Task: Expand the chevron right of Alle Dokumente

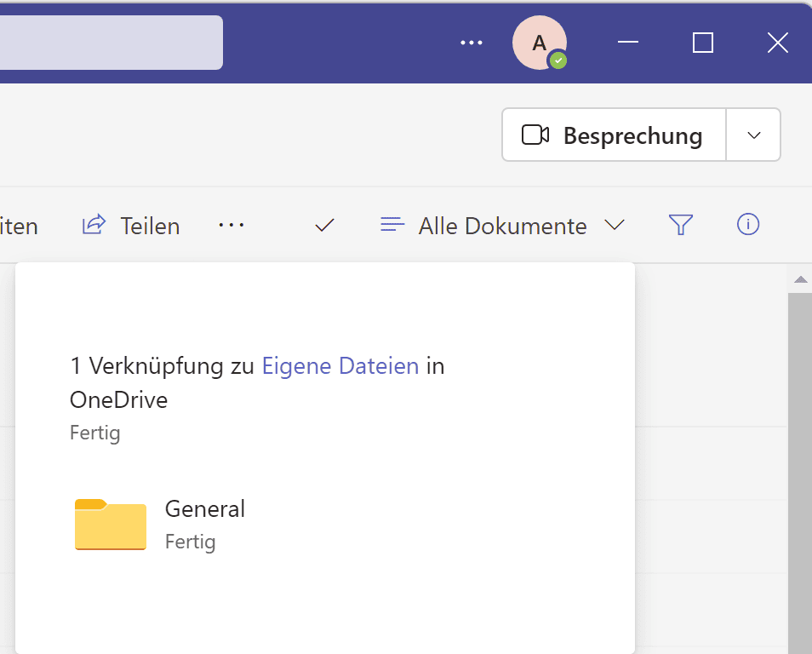Action: 615,226
